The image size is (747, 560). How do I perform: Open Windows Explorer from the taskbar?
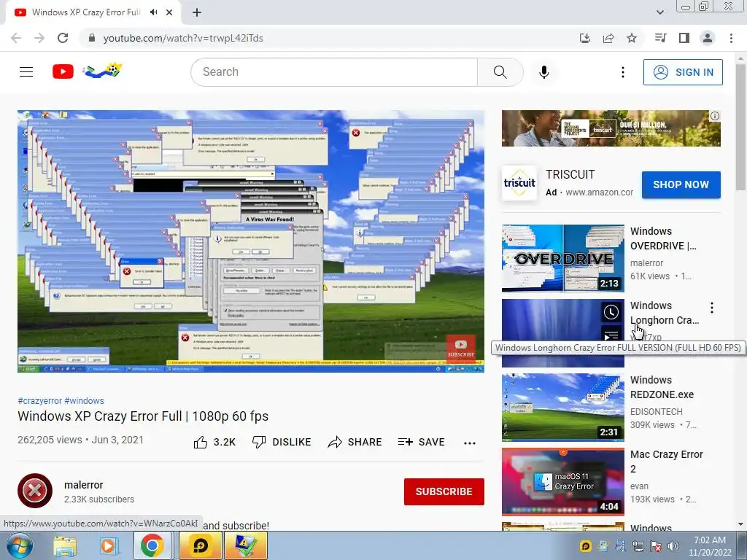pos(65,546)
